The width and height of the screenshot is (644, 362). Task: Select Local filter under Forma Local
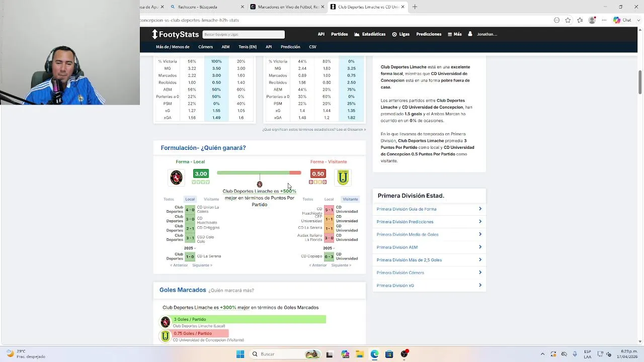(190, 199)
